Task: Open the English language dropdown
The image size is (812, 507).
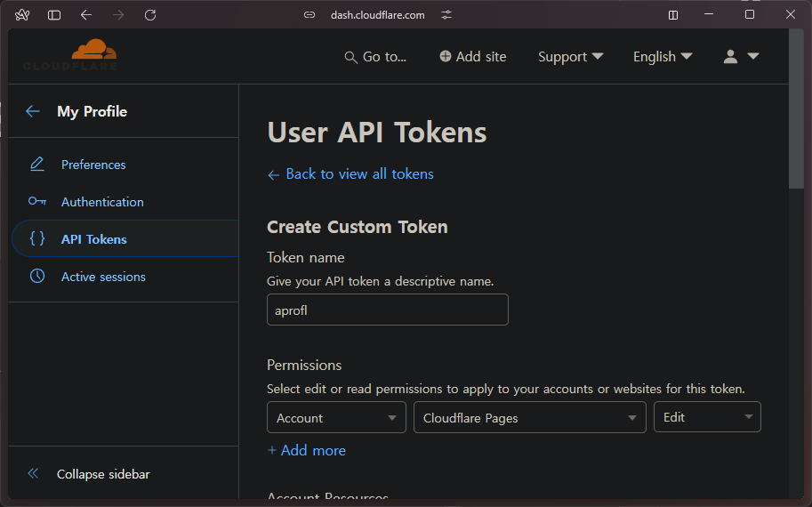Action: coord(663,56)
